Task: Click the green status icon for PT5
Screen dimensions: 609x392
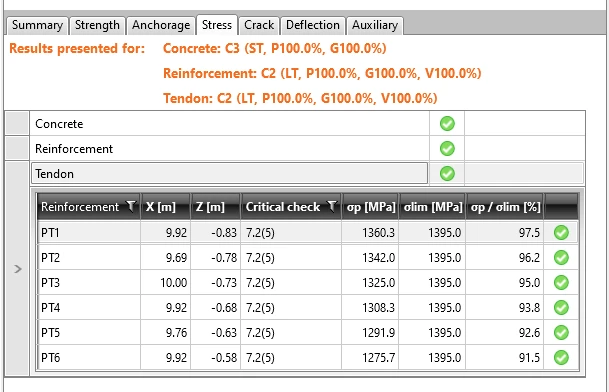Action: click(561, 333)
